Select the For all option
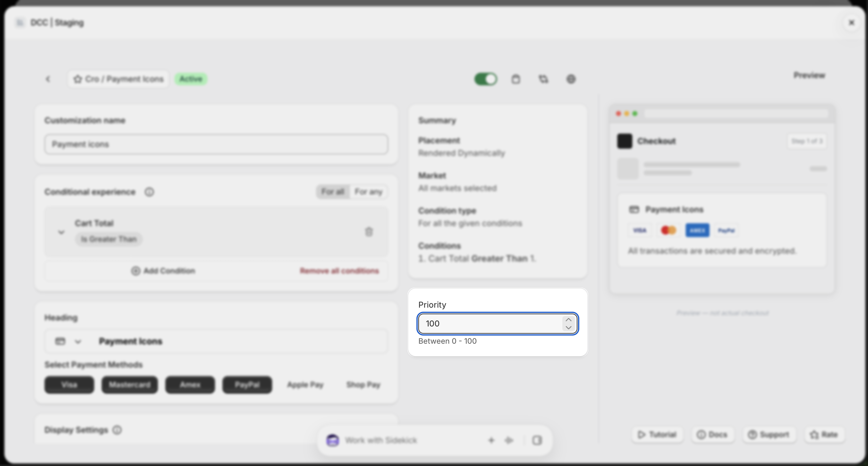 [x=333, y=192]
